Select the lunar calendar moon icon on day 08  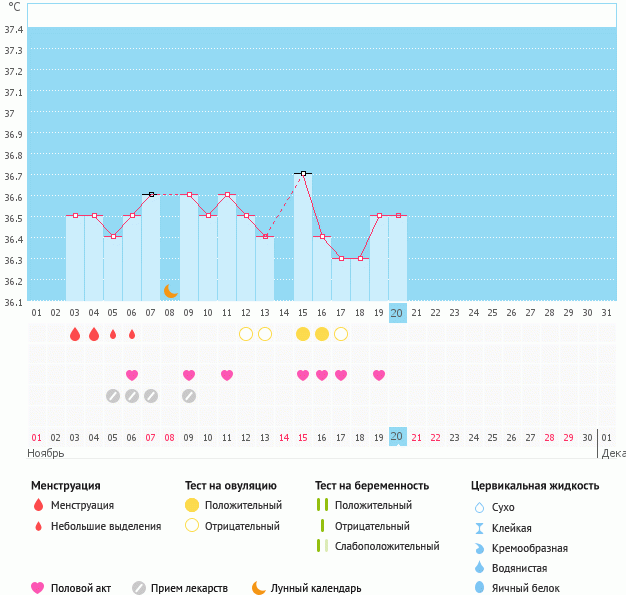click(170, 290)
